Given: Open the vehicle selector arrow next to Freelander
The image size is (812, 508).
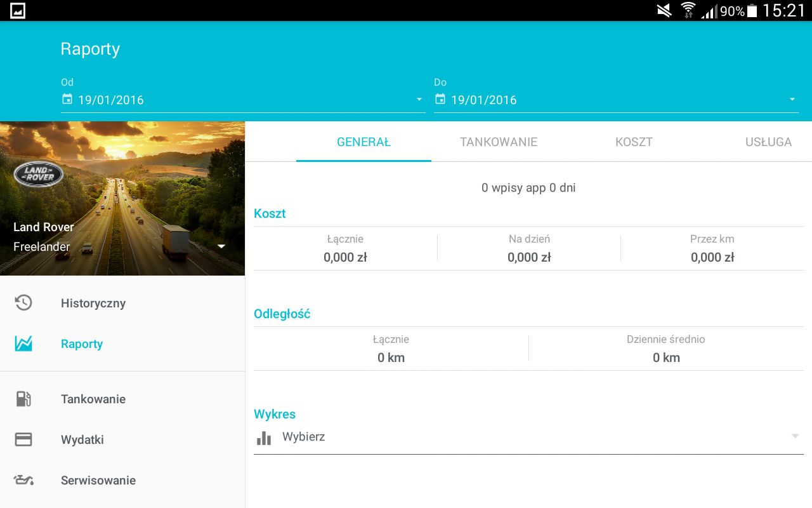Looking at the screenshot, I should pyautogui.click(x=221, y=246).
